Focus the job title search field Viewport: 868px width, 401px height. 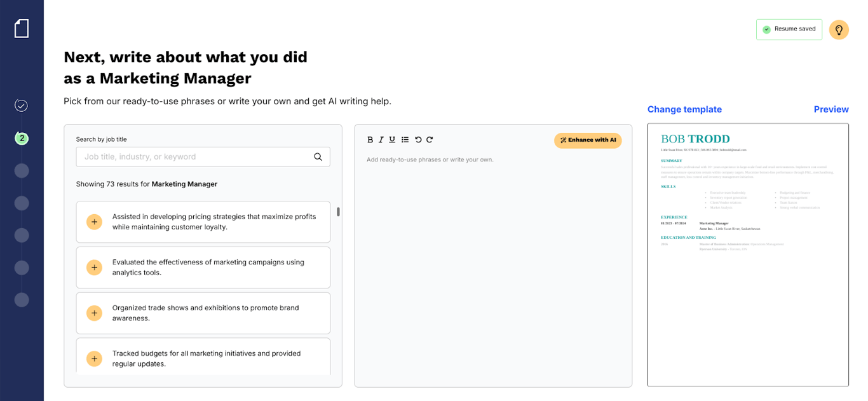203,157
